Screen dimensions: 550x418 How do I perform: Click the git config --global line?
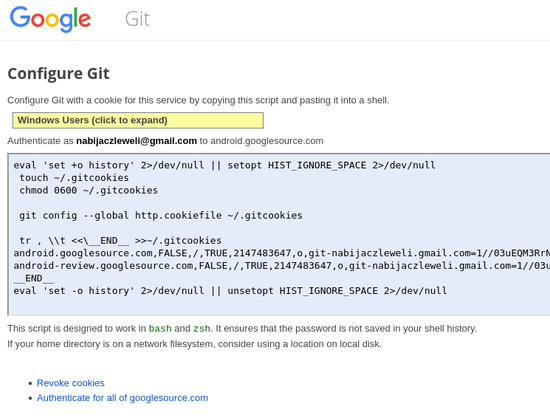coord(161,215)
